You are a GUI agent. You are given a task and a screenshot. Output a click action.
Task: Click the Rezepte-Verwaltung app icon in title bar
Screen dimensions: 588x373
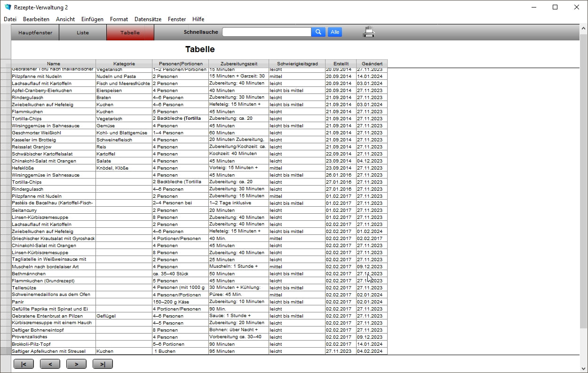[8, 7]
